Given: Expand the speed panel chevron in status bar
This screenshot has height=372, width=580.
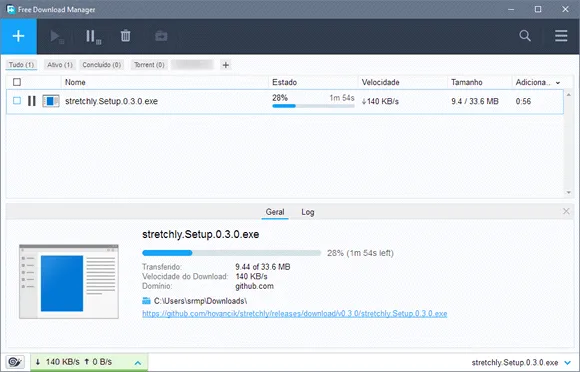Looking at the screenshot, I should point(138,363).
